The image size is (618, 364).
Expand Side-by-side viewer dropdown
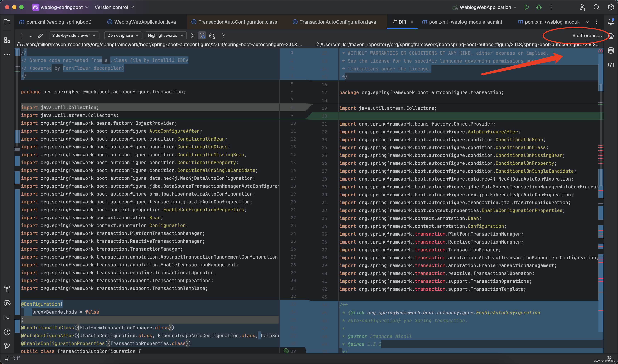coord(74,35)
